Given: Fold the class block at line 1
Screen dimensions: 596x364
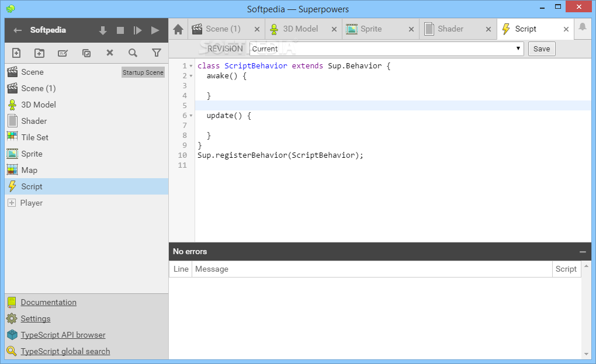Looking at the screenshot, I should 191,66.
